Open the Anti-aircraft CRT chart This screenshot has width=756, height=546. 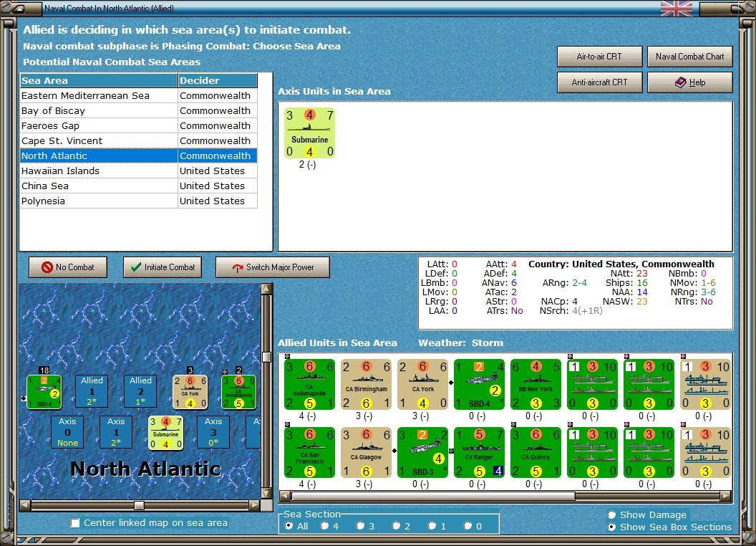[x=600, y=82]
